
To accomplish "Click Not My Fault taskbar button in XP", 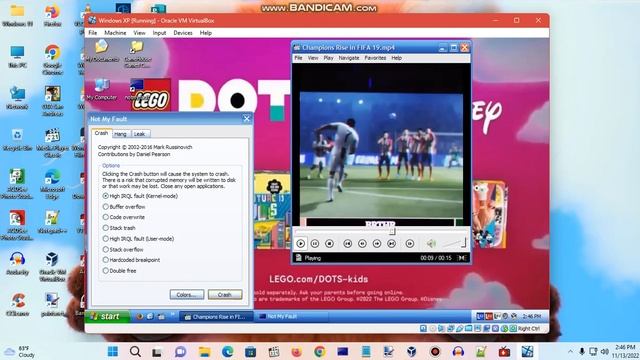I will [x=291, y=316].
